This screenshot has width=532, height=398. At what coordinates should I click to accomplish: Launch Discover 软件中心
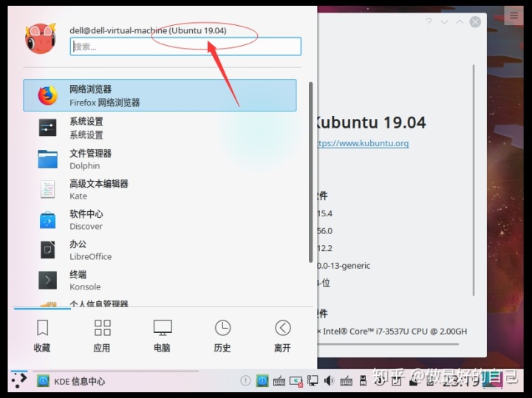[160, 220]
